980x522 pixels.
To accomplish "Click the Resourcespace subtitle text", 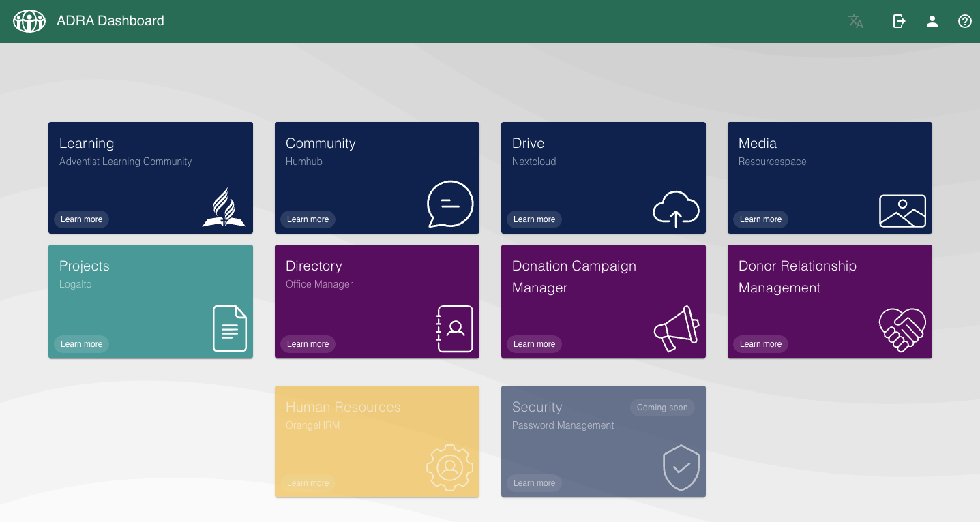I will (773, 162).
